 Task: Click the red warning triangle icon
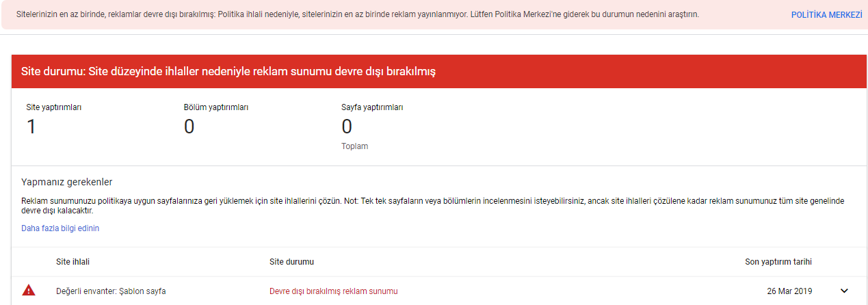point(29,290)
